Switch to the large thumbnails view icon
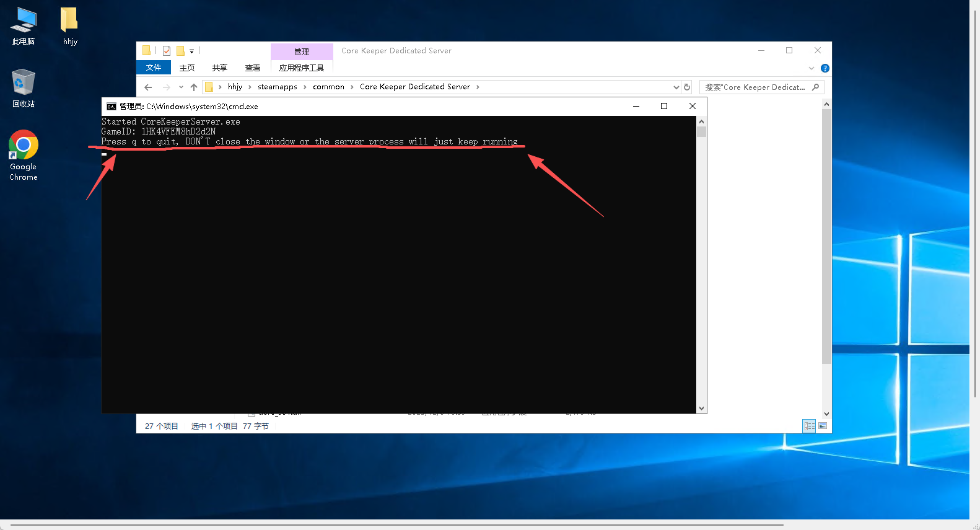The width and height of the screenshot is (980, 530). tap(823, 426)
